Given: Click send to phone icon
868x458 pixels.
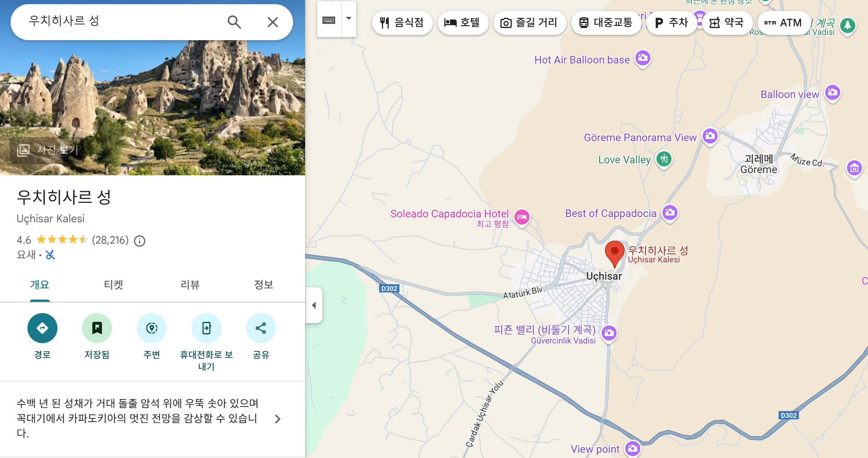Looking at the screenshot, I should pos(206,328).
